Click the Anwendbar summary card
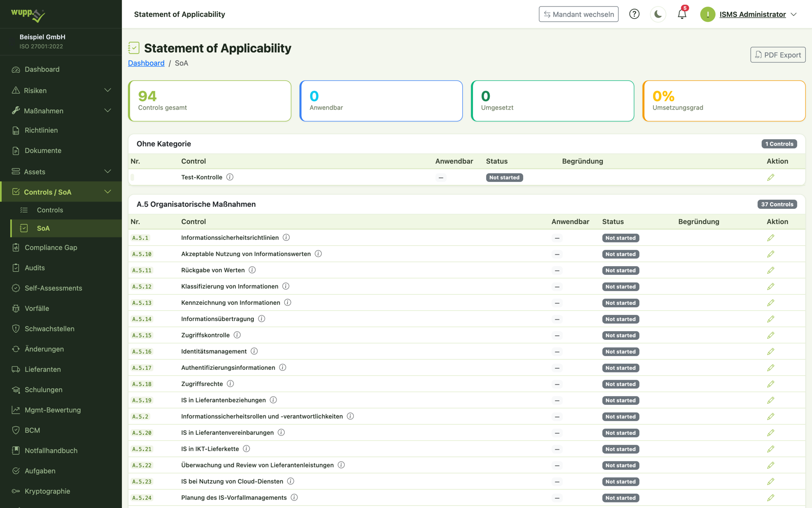This screenshot has height=508, width=812. 381,101
